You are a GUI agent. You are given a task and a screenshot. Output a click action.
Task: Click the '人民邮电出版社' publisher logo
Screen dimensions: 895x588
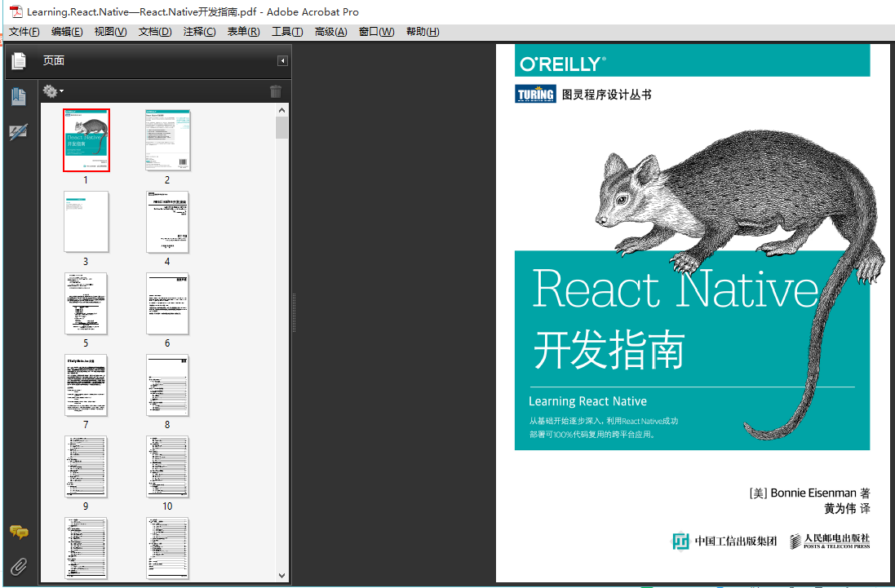(x=830, y=541)
